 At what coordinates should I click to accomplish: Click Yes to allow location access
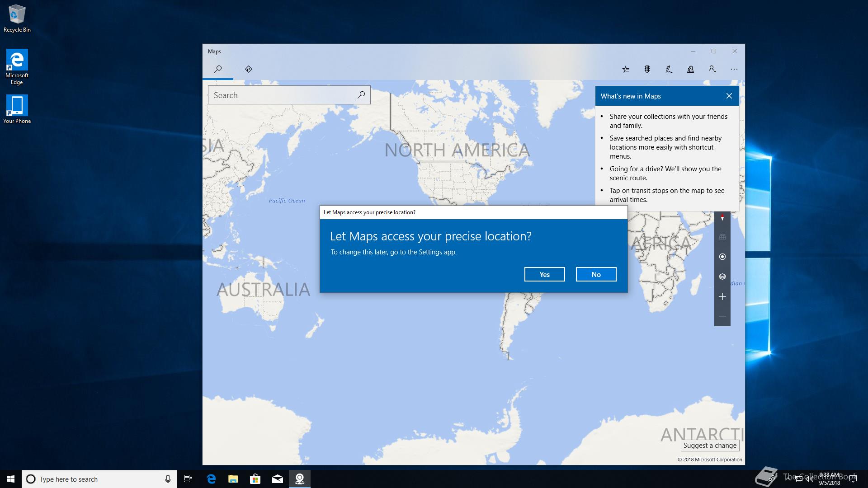544,274
